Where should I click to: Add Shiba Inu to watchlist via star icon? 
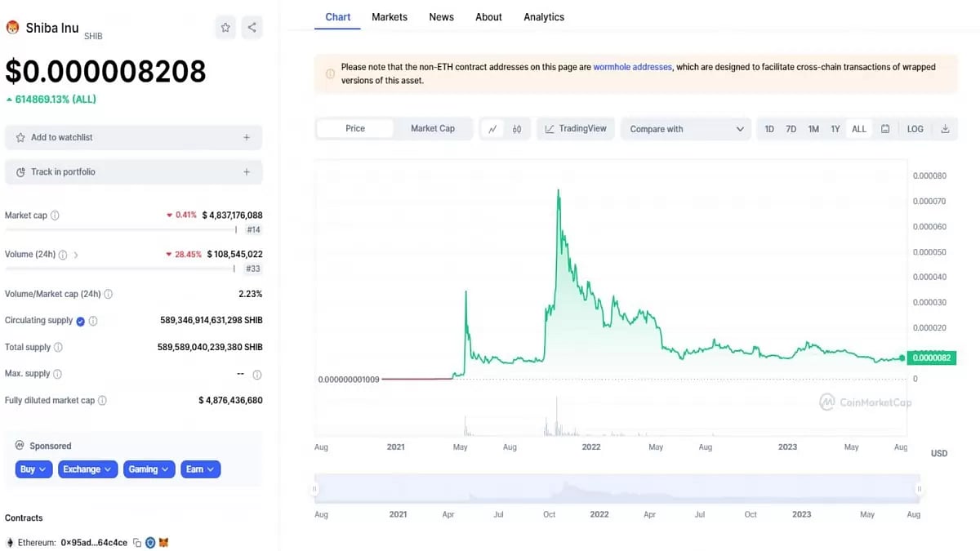coord(225,27)
